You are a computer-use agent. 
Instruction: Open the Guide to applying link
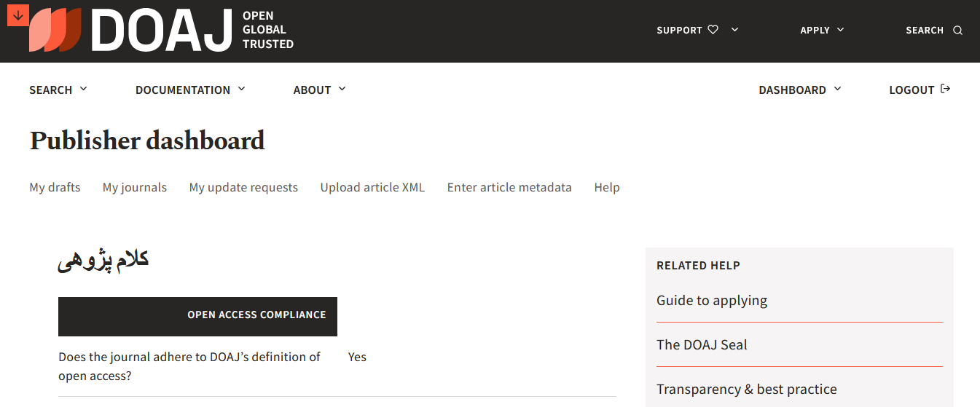[x=712, y=300]
